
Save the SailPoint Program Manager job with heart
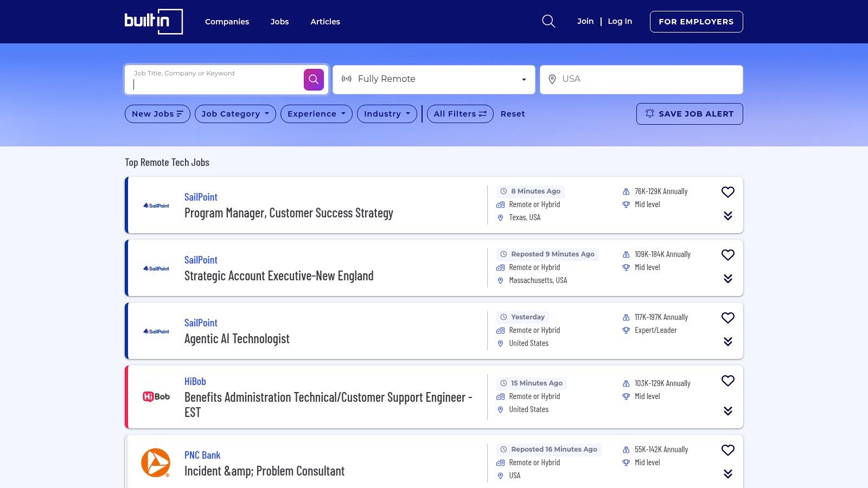coord(728,192)
